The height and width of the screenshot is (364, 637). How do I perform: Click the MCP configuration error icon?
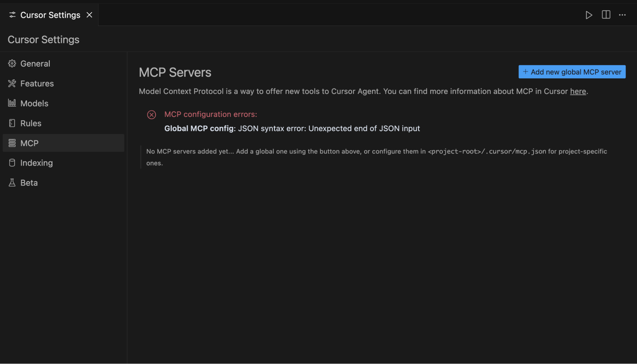coord(151,115)
